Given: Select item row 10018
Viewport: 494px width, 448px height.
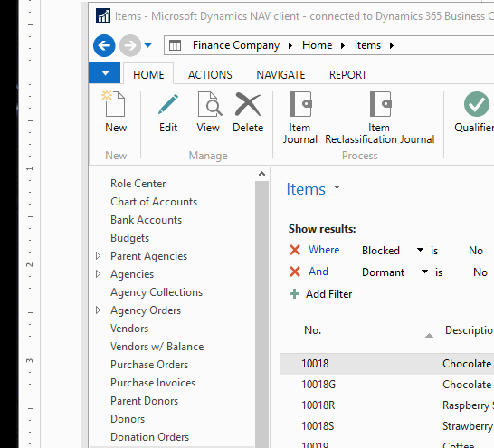Looking at the screenshot, I should click(386, 364).
